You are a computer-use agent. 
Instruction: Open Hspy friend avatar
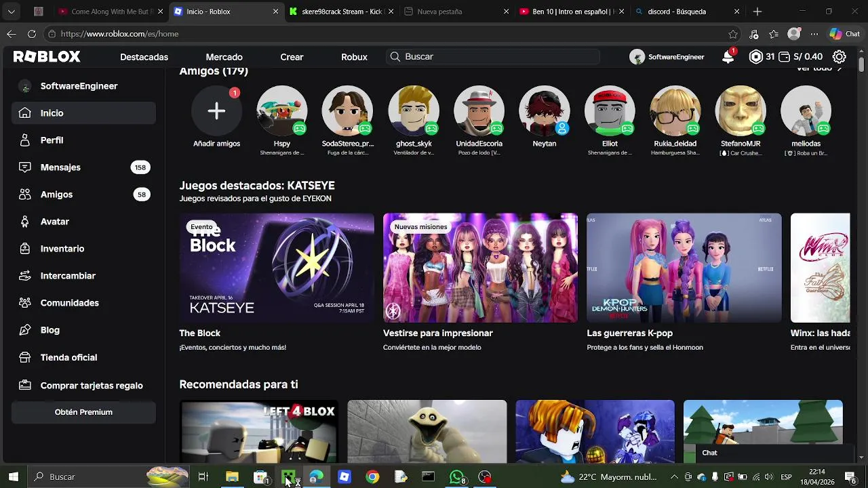pos(282,110)
